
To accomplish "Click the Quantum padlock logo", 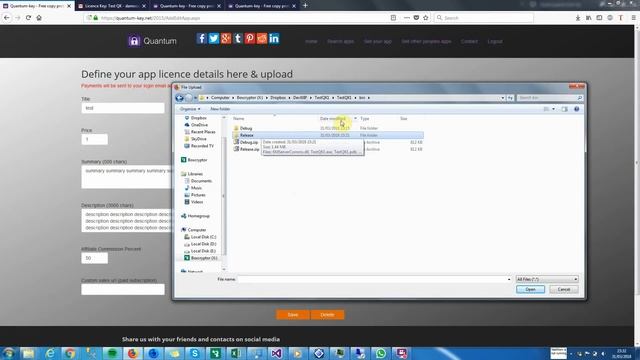I will tap(134, 41).
